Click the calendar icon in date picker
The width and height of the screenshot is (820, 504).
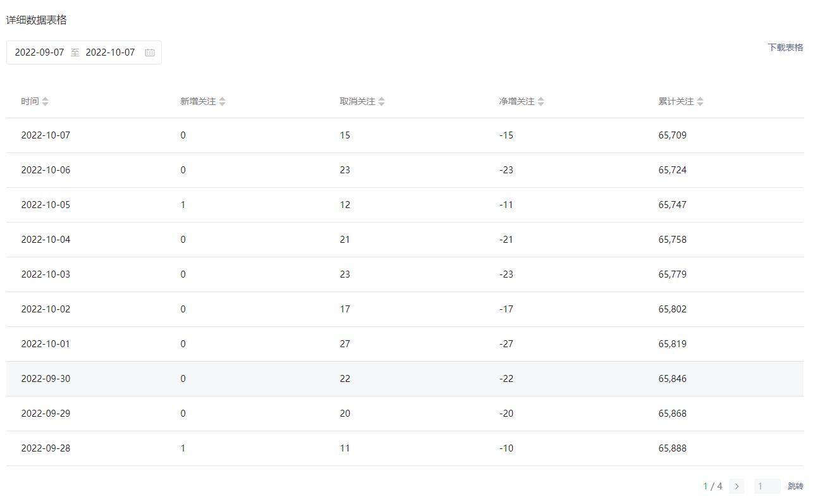(x=150, y=52)
